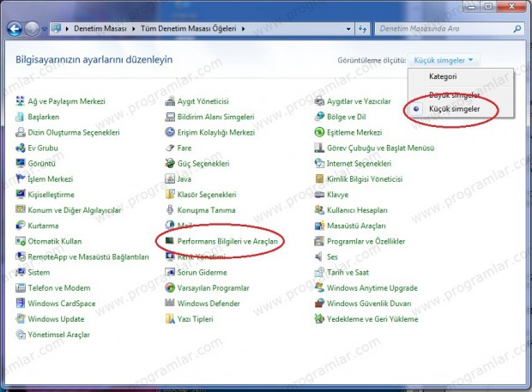Click the Ağ ve Paylaşım Merkezi icon
This screenshot has width=532, height=392.
[x=21, y=101]
